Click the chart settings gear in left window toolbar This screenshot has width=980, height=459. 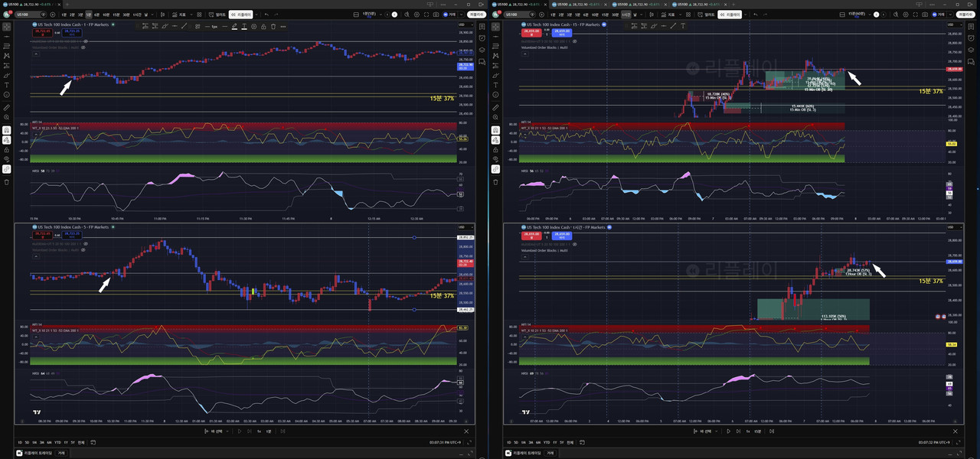[416, 15]
